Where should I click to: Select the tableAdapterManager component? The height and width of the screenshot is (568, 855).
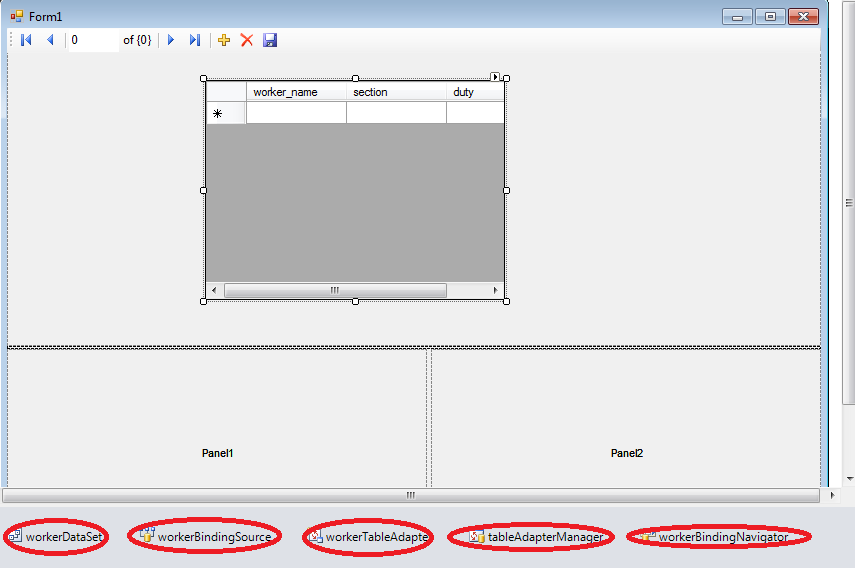537,537
